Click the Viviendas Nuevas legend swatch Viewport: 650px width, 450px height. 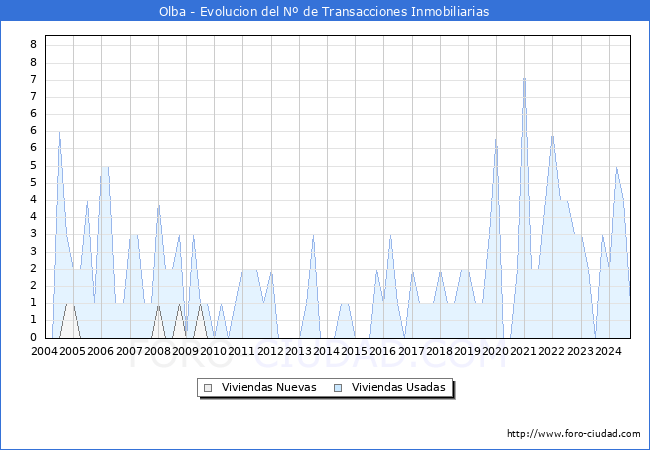click(x=208, y=388)
